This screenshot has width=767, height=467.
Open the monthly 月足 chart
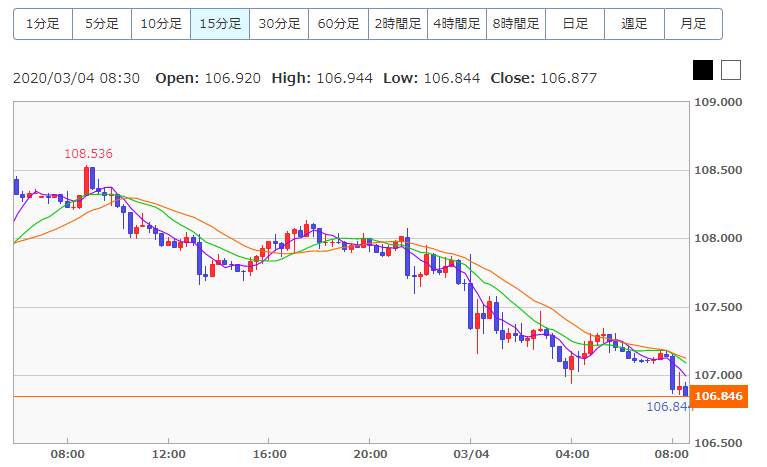click(x=692, y=23)
